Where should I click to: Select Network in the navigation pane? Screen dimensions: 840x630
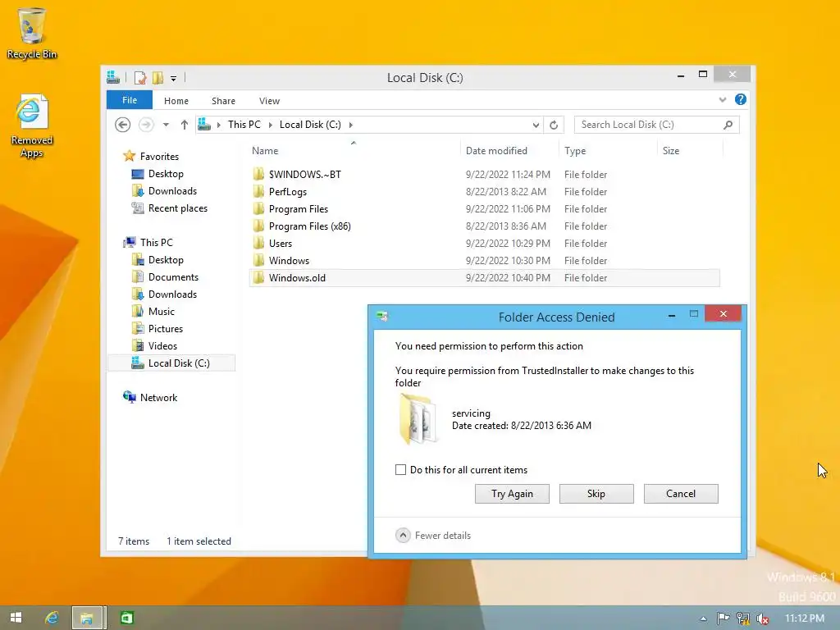point(158,398)
